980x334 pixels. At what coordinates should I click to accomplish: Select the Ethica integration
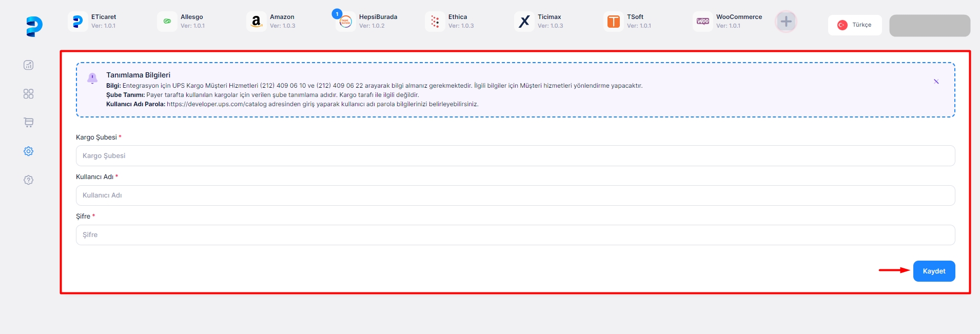pyautogui.click(x=450, y=22)
